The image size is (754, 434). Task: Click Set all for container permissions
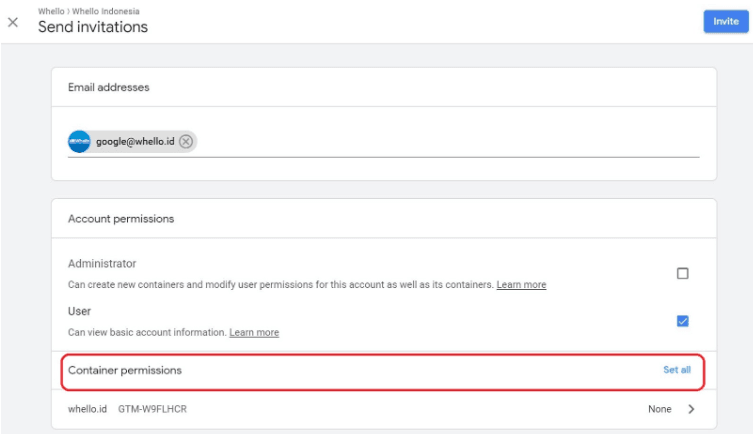[x=677, y=370]
